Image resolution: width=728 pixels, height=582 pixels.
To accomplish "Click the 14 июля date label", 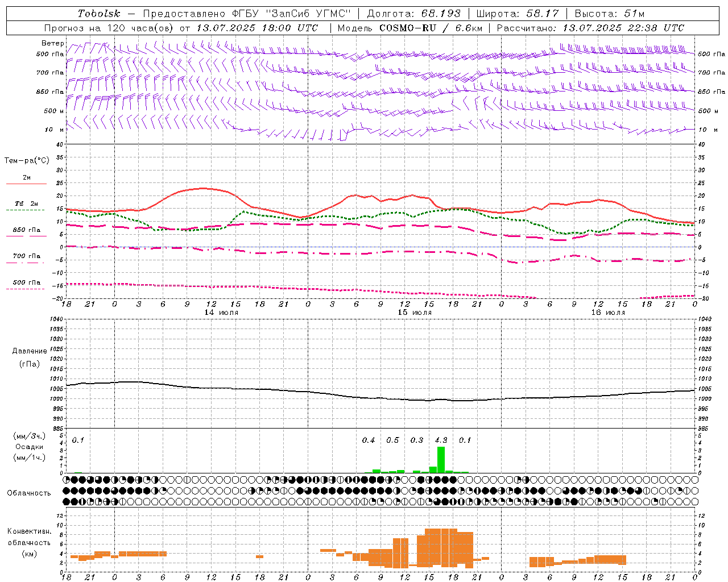I will tap(221, 313).
